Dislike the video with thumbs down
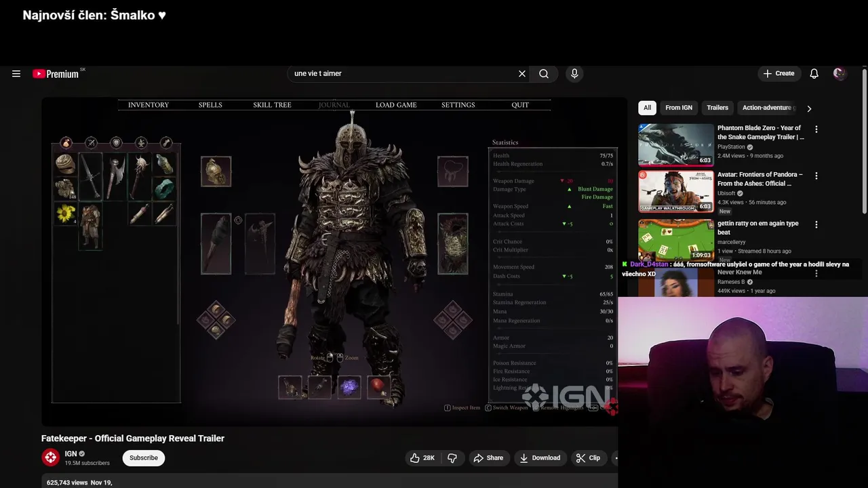868x488 pixels. tap(452, 458)
